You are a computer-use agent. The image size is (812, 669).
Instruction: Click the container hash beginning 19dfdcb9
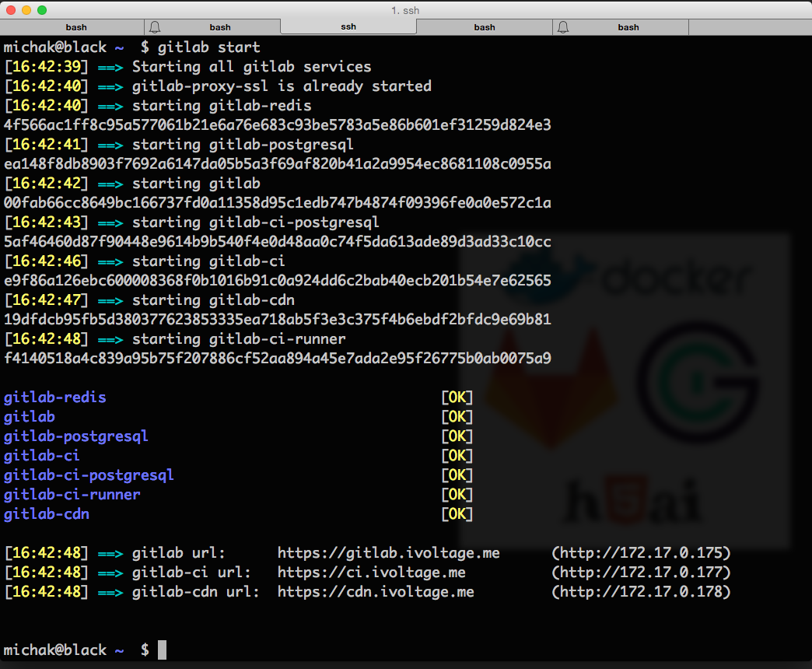click(278, 319)
